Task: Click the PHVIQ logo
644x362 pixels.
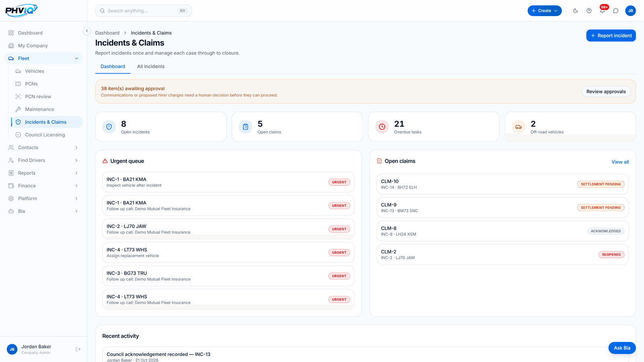Action: [x=21, y=10]
